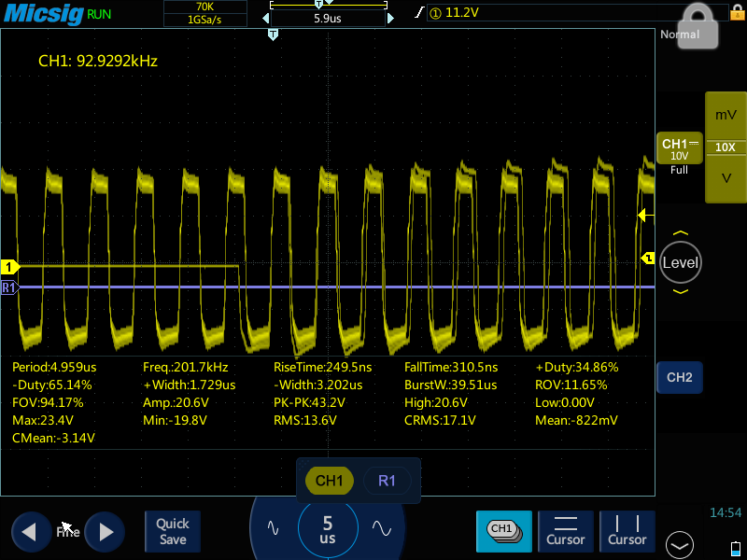
Task: Decrease timebase with compressed wave icon
Action: click(273, 528)
